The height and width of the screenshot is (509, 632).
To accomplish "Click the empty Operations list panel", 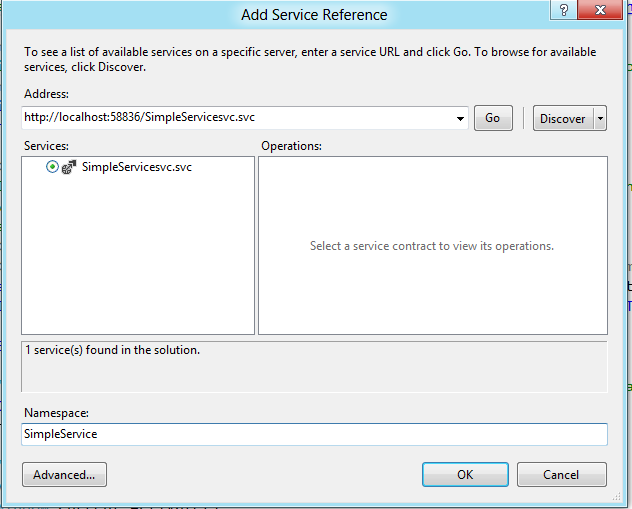I will click(432, 290).
